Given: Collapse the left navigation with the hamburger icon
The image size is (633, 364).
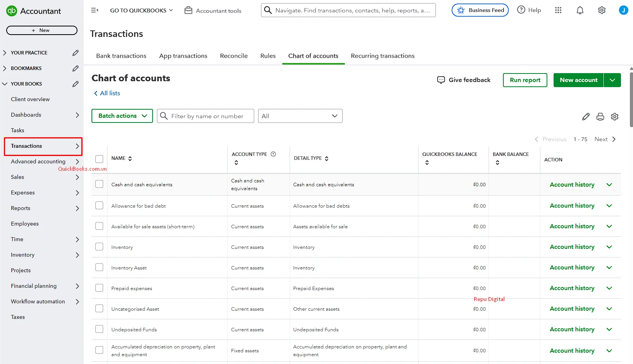Looking at the screenshot, I should pyautogui.click(x=95, y=10).
